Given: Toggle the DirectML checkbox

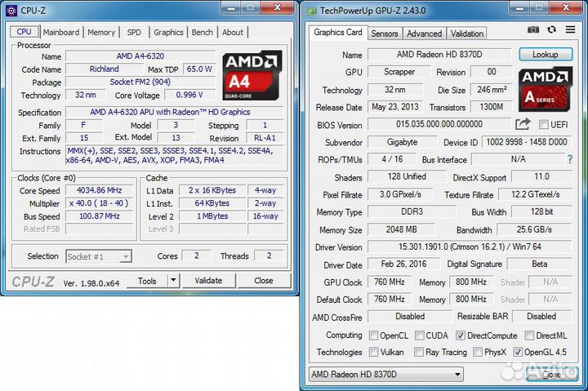Looking at the screenshot, I should [529, 335].
